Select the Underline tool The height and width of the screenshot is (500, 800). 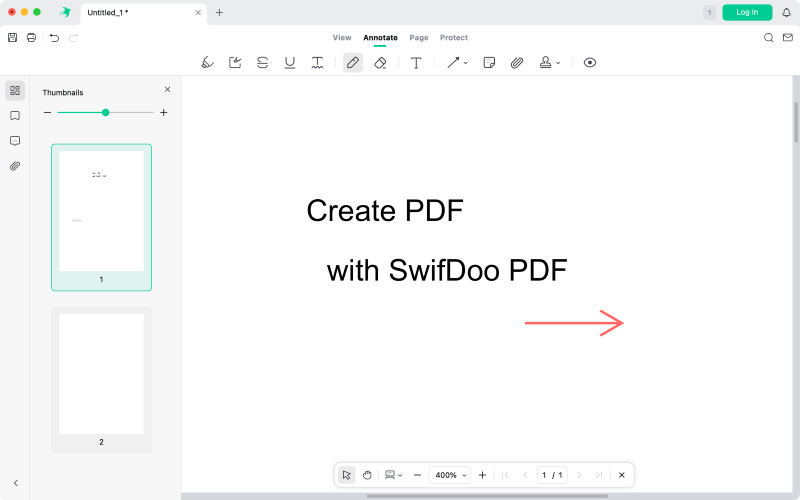pyautogui.click(x=290, y=62)
